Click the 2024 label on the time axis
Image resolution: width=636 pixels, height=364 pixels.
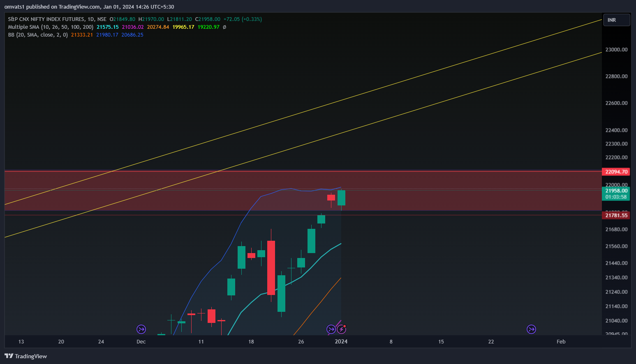tap(341, 341)
